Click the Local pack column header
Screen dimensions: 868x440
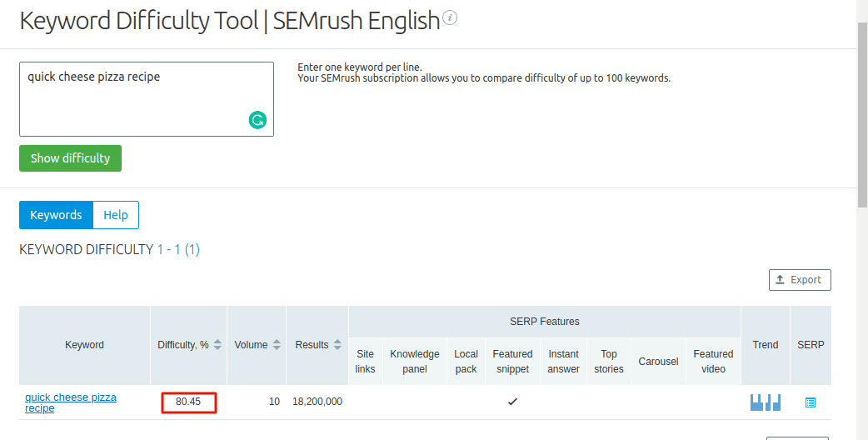466,362
